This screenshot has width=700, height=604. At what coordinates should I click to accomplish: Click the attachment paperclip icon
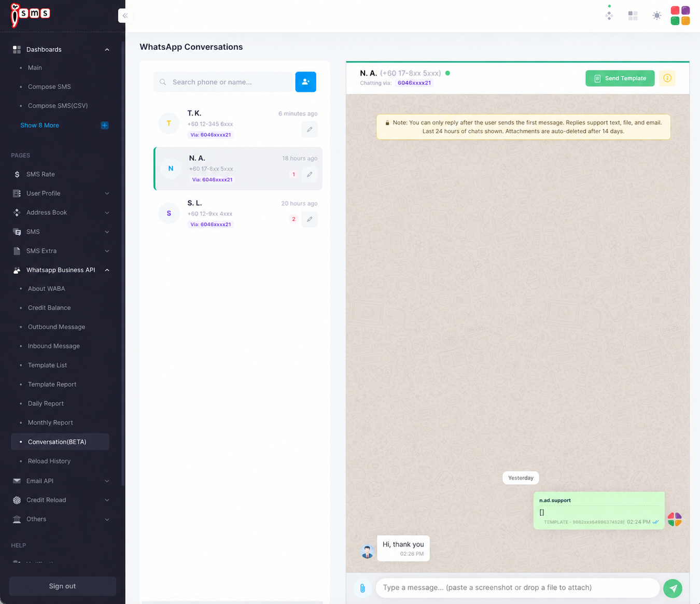[x=362, y=588]
